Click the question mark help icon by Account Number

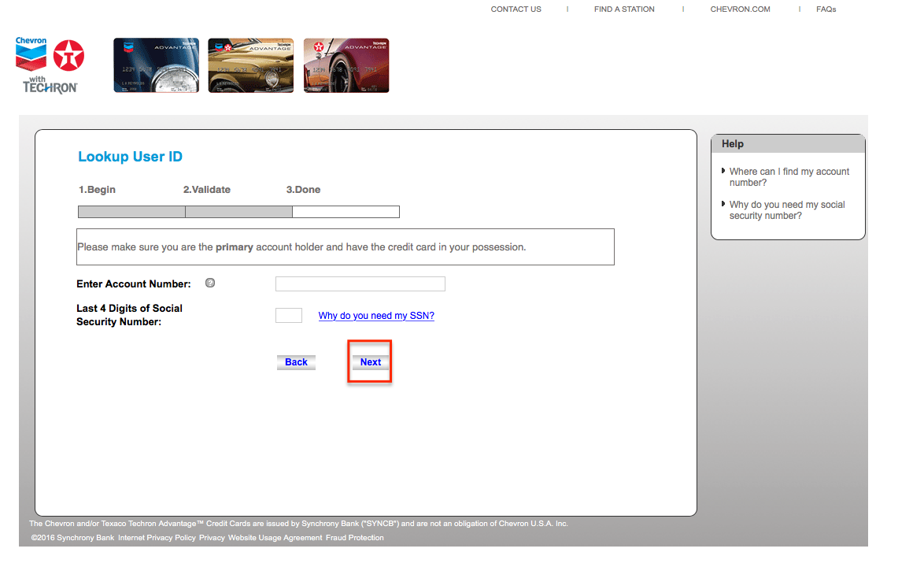point(210,283)
